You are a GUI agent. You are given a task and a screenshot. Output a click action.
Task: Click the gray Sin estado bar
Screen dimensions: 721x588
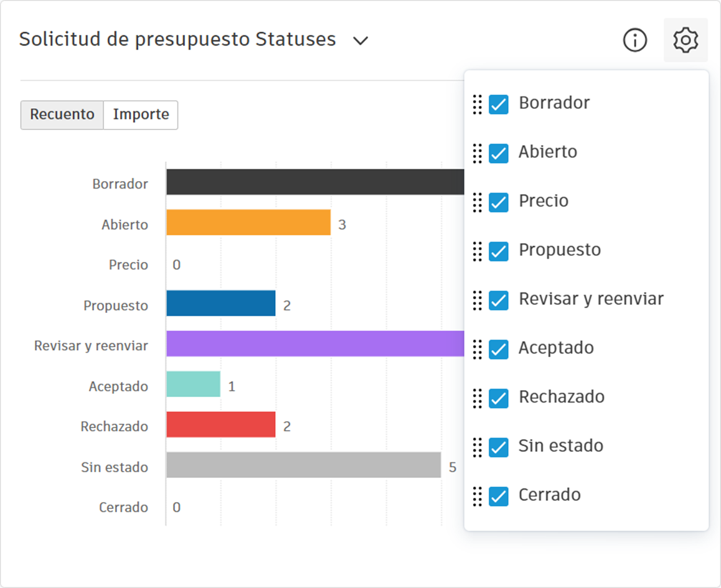(303, 465)
